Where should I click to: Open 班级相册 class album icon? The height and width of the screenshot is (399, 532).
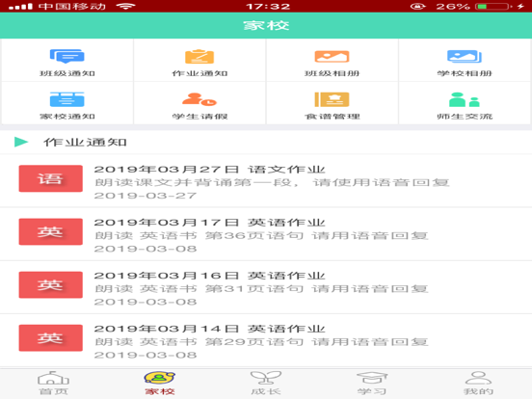coord(332,56)
